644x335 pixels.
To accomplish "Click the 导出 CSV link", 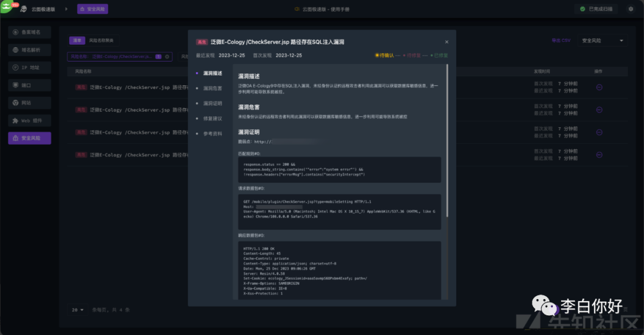I will [x=561, y=41].
